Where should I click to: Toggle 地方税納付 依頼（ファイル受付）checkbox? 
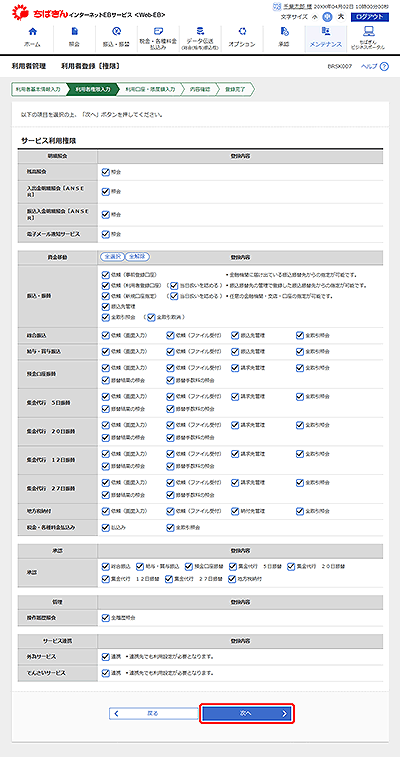[170, 511]
